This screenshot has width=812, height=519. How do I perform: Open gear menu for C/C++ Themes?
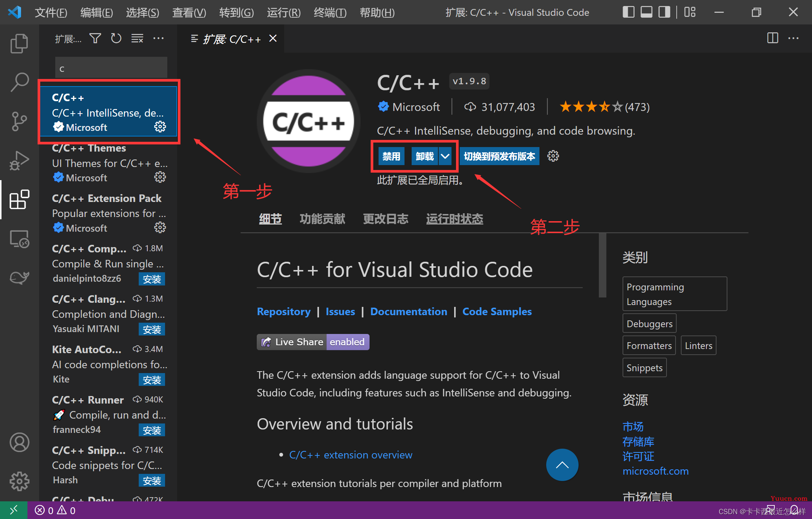(x=160, y=177)
